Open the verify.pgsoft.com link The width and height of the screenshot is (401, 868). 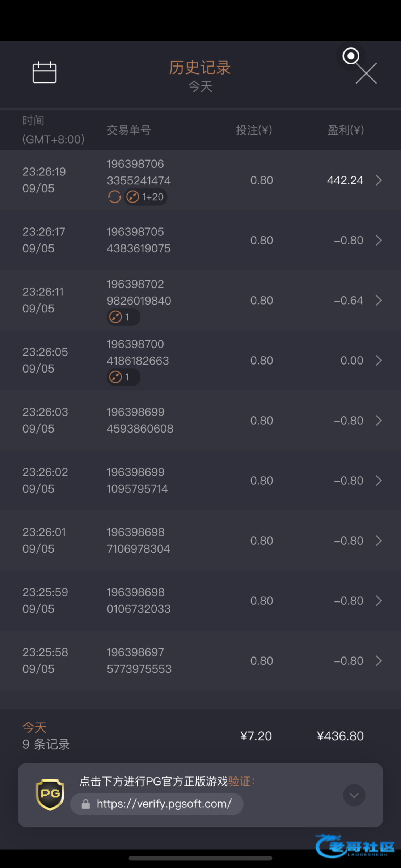[164, 804]
